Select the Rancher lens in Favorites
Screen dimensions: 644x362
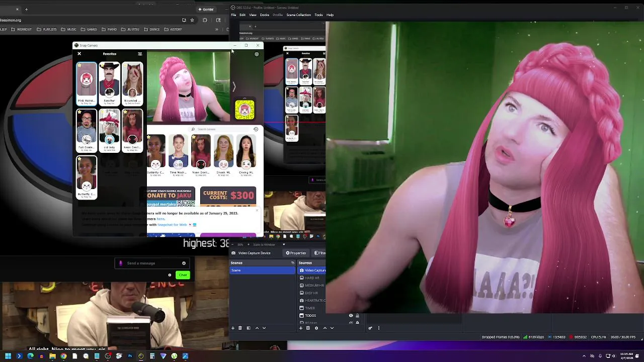pos(109,83)
